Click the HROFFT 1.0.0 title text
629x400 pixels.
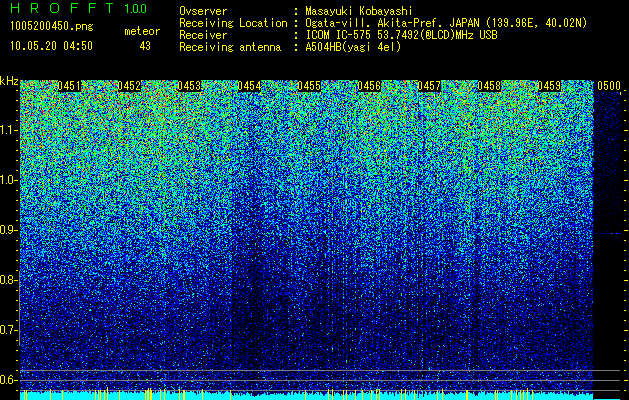click(78, 8)
